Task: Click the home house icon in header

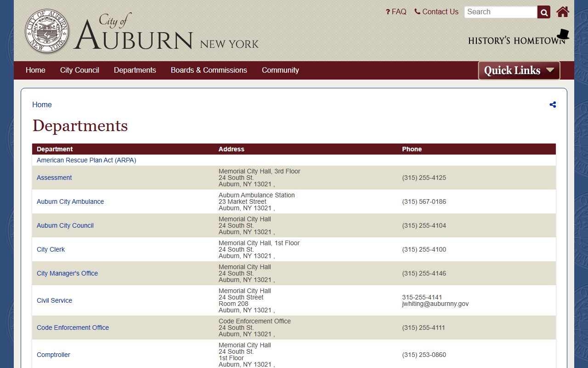Action: tap(563, 12)
